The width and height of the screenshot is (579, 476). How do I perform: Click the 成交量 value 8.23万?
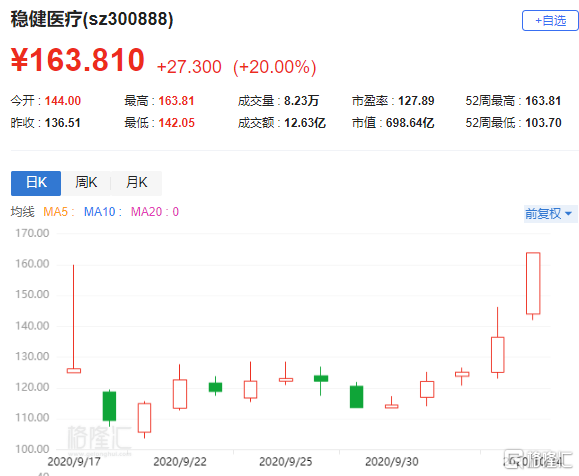[301, 101]
